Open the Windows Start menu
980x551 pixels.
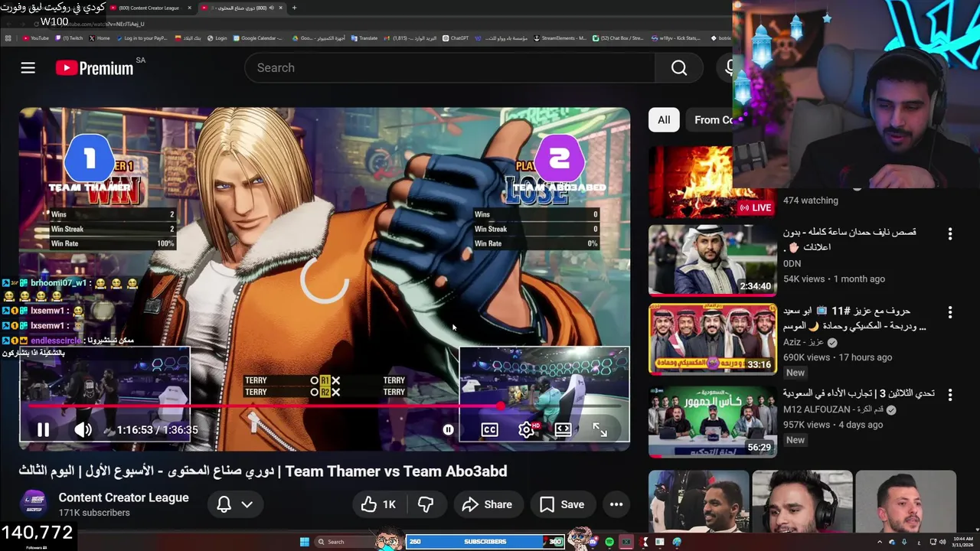[304, 542]
